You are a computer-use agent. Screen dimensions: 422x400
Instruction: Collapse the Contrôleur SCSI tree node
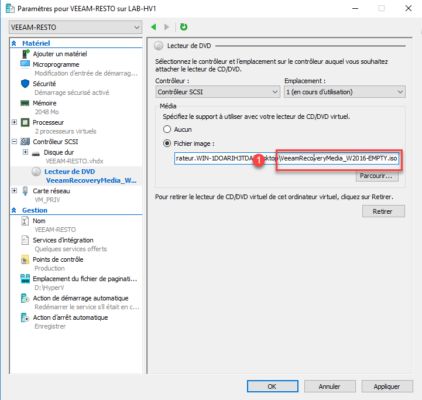[14, 142]
